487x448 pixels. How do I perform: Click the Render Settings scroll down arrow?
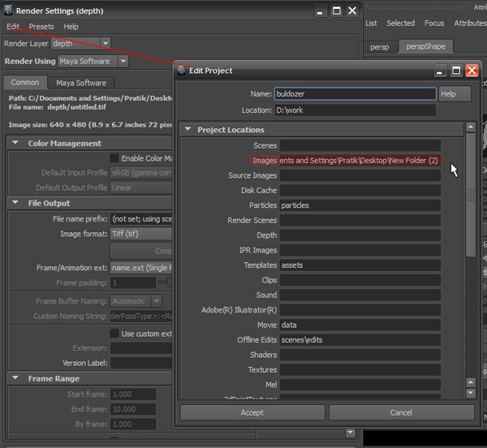click(350, 432)
